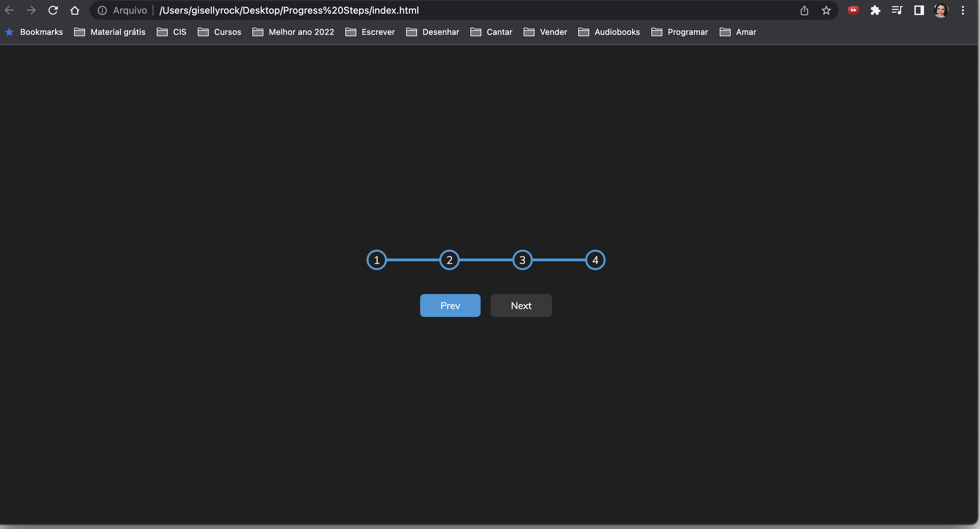This screenshot has height=529, width=980.
Task: Open the media playback controls icon
Action: 897,10
